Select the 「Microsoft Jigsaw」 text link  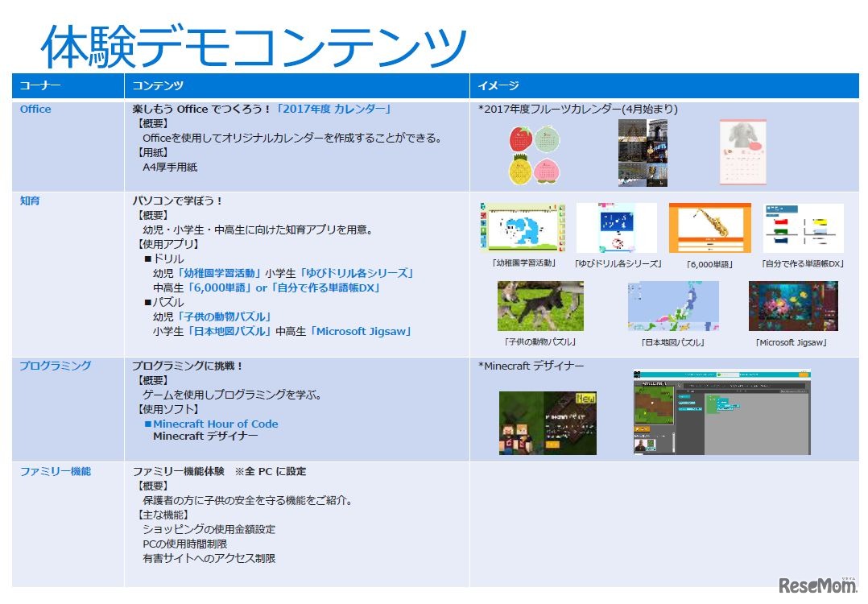coord(361,332)
